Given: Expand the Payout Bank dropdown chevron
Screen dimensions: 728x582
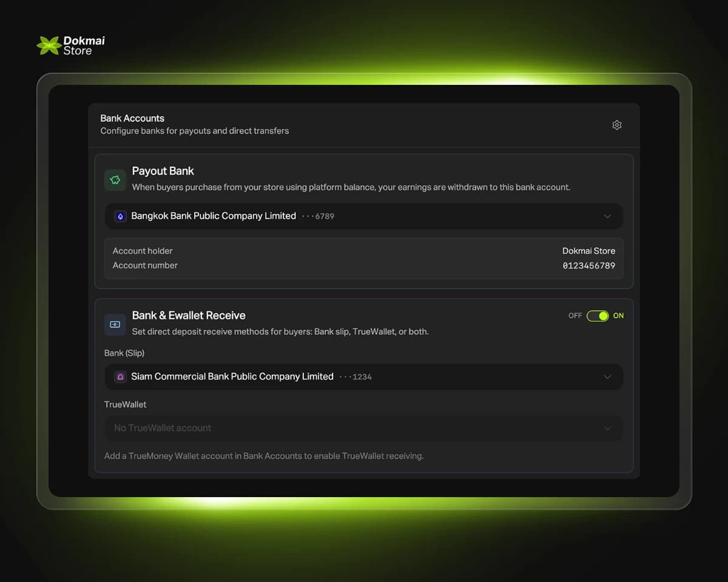Looking at the screenshot, I should pos(607,216).
